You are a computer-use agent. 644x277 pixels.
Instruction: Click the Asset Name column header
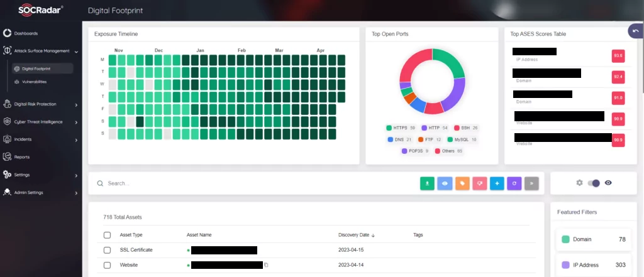[x=199, y=235]
